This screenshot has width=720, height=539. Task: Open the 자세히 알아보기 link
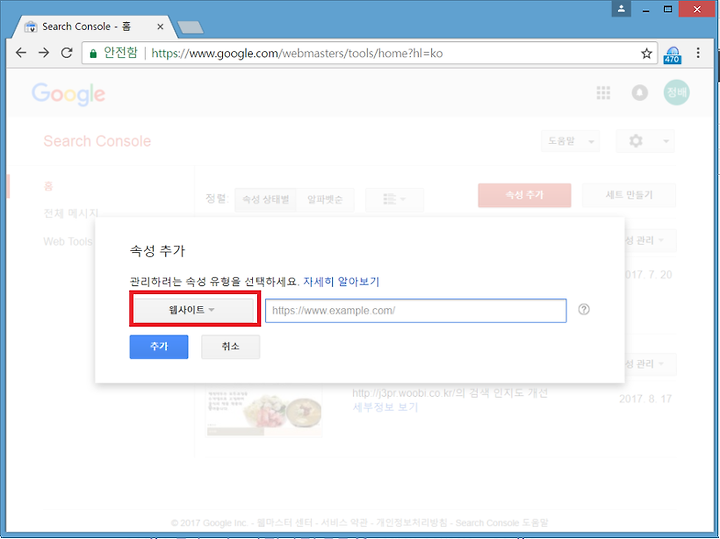tap(341, 281)
